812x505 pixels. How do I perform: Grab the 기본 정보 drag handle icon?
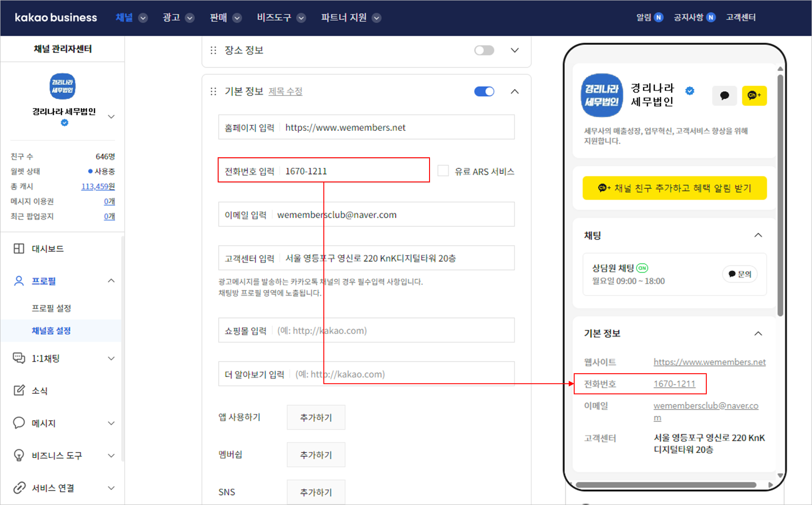[x=213, y=91]
